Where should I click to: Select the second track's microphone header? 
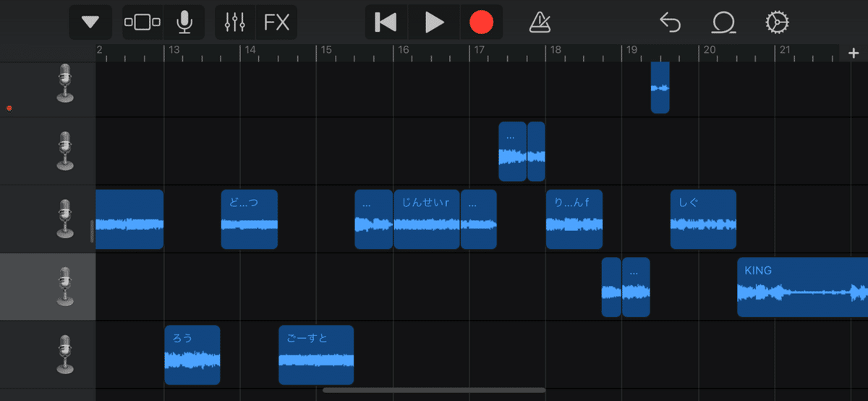tap(66, 151)
